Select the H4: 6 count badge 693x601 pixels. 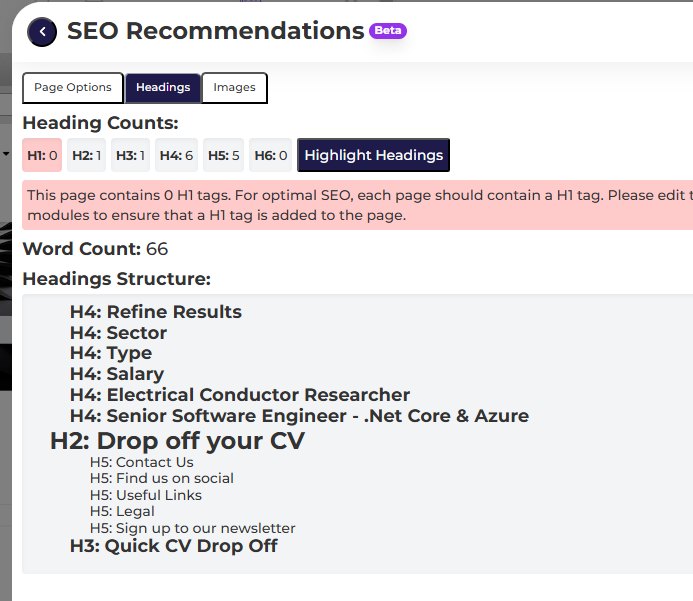(x=176, y=155)
